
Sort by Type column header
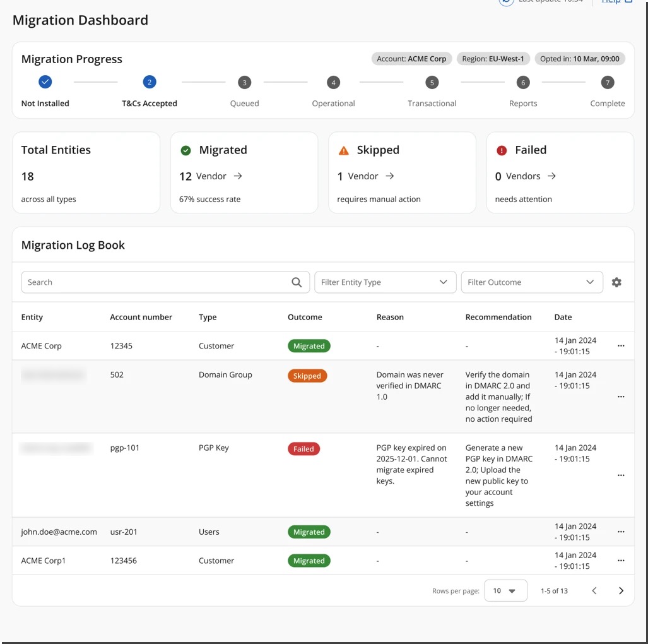click(208, 317)
